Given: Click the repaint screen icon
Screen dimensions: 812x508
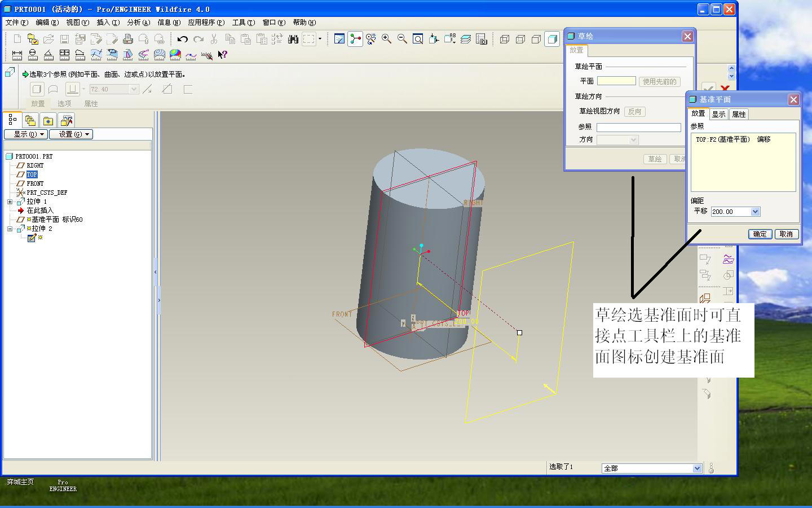Looking at the screenshot, I should 339,39.
